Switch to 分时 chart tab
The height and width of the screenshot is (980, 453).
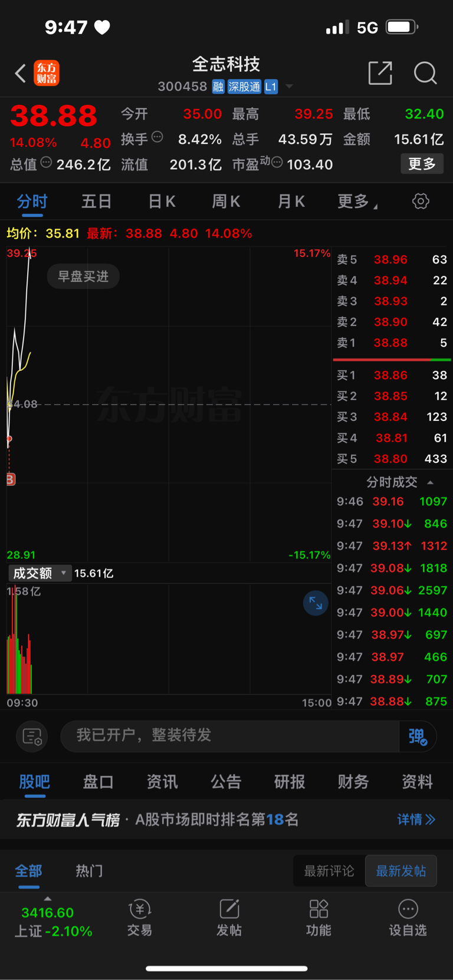32,202
